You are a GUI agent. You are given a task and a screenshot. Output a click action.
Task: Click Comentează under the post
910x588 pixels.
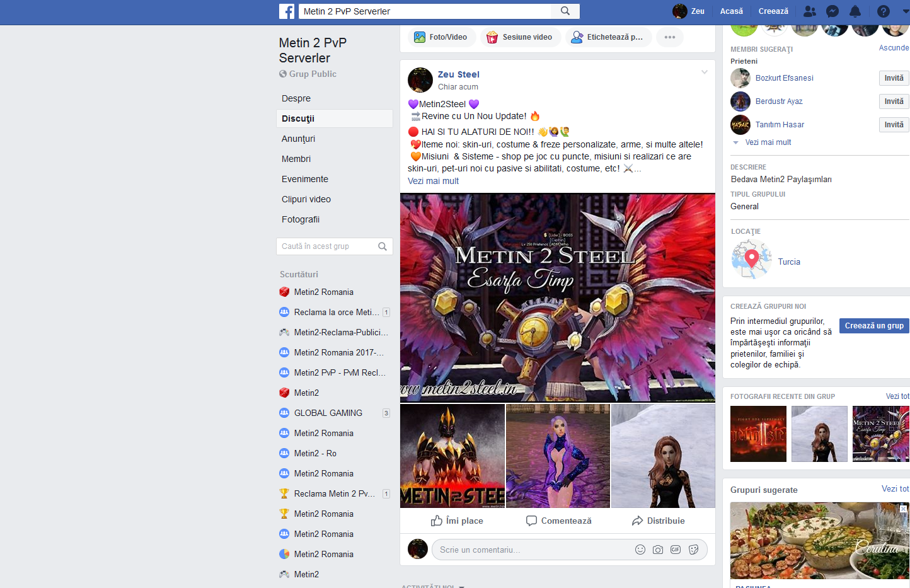[558, 521]
